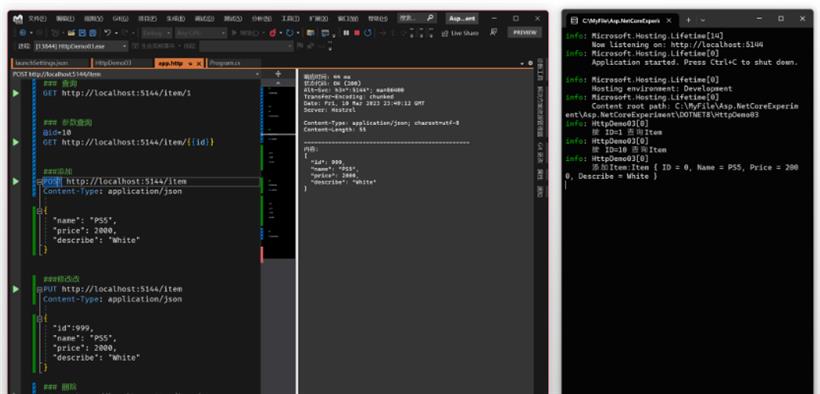Viewport: 820px width, 394px height.
Task: Stop debugging with the red square
Action: pos(357,33)
